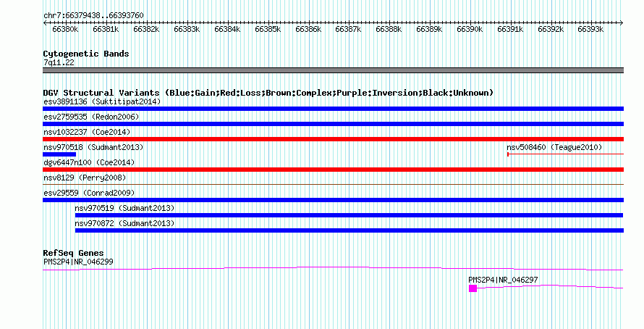Screen dimensions: 644x329
Task: Select the red nsv1032237 loss bar
Action: [333, 139]
